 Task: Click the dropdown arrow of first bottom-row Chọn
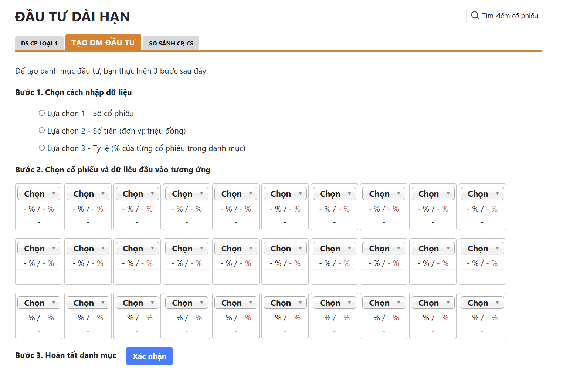(54, 302)
